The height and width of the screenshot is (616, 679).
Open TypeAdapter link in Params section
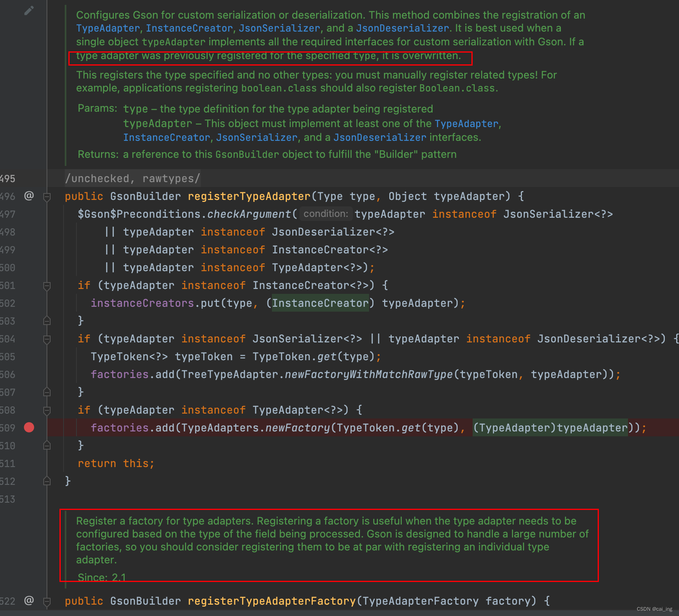467,124
